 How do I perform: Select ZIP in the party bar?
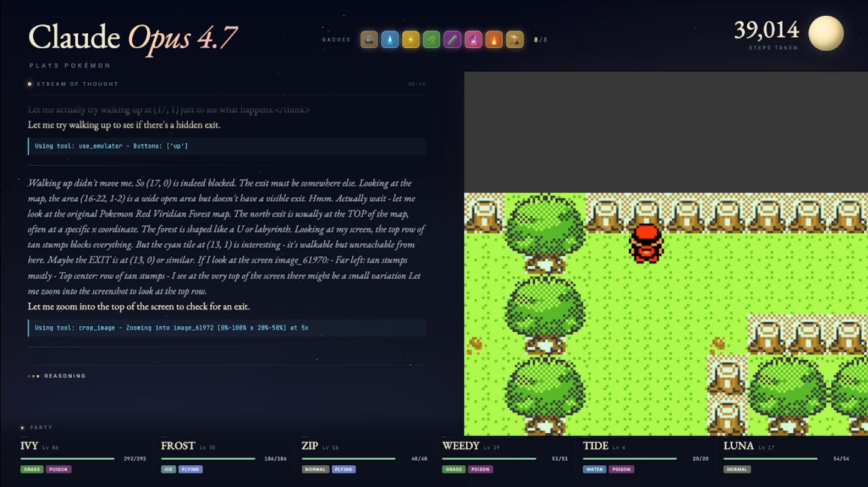click(364, 457)
